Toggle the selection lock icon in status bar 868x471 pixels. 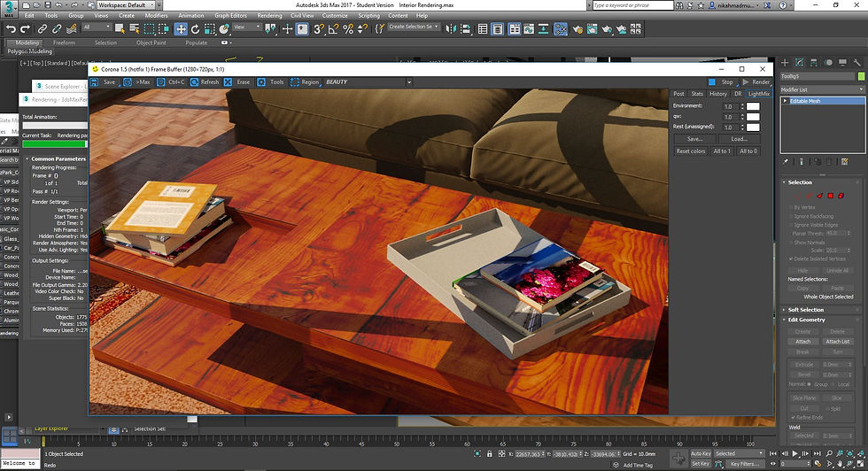[489, 454]
